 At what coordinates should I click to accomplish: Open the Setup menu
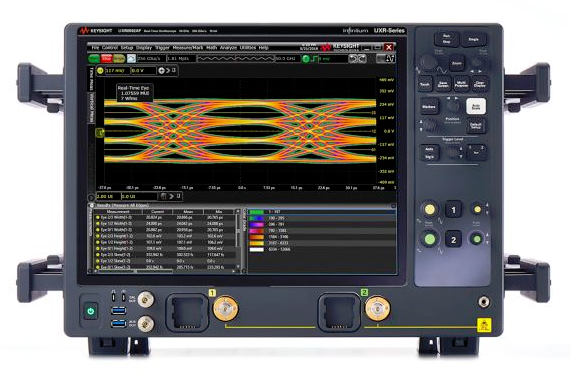pos(127,48)
